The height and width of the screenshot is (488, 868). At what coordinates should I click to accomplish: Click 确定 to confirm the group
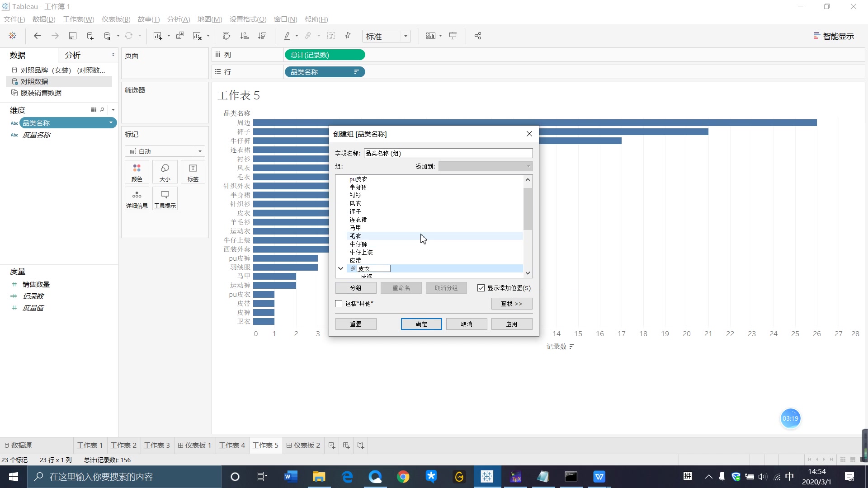click(421, 324)
